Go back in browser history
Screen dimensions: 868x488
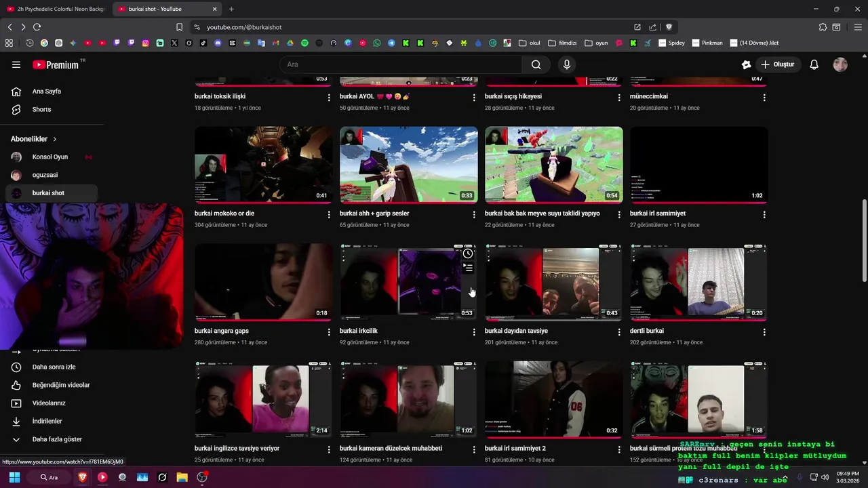coord(9,27)
